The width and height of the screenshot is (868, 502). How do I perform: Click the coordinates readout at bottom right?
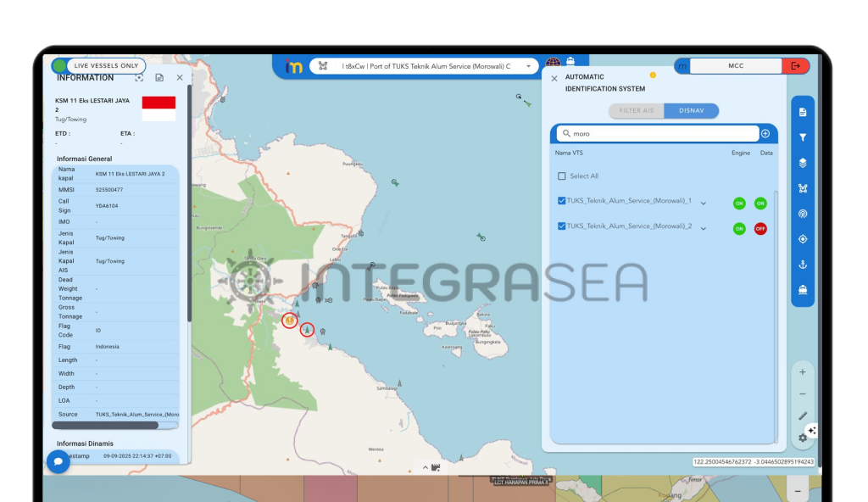pos(754,461)
